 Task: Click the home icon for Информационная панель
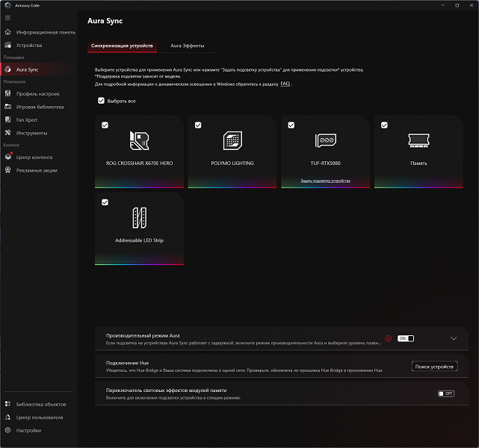click(x=8, y=32)
